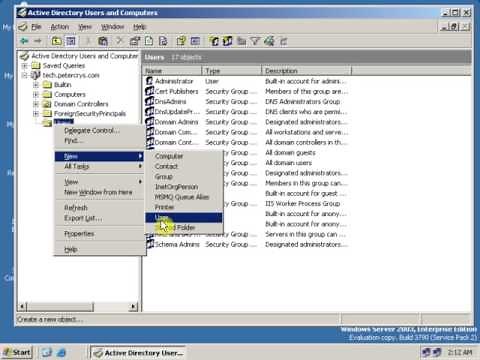Sort by the Name column header
Image resolution: width=480 pixels, height=360 pixels.
(x=173, y=71)
